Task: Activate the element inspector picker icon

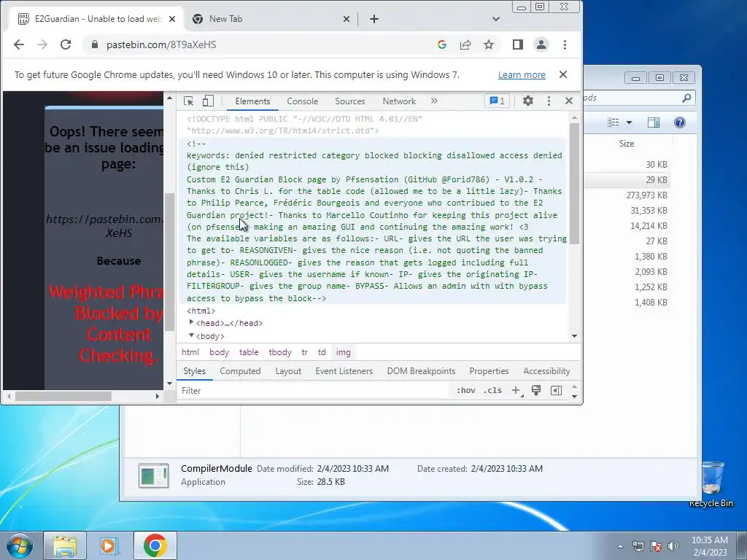Action: point(189,101)
